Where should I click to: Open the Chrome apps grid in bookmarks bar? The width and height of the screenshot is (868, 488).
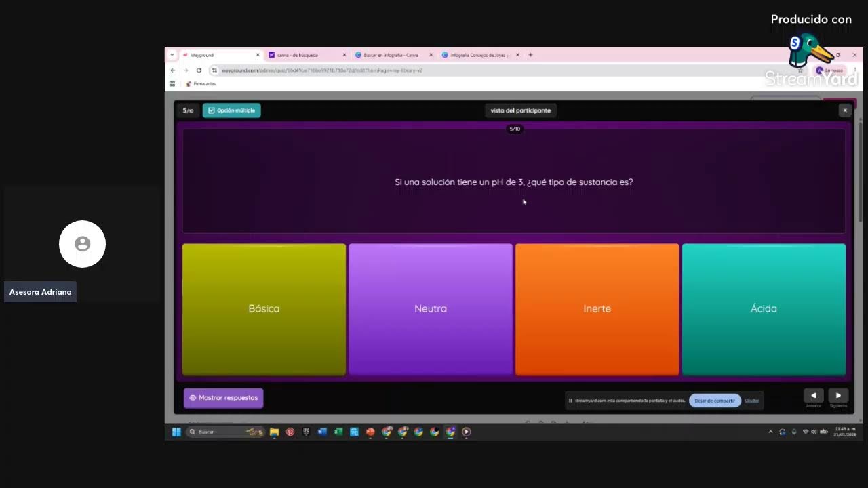(x=172, y=84)
